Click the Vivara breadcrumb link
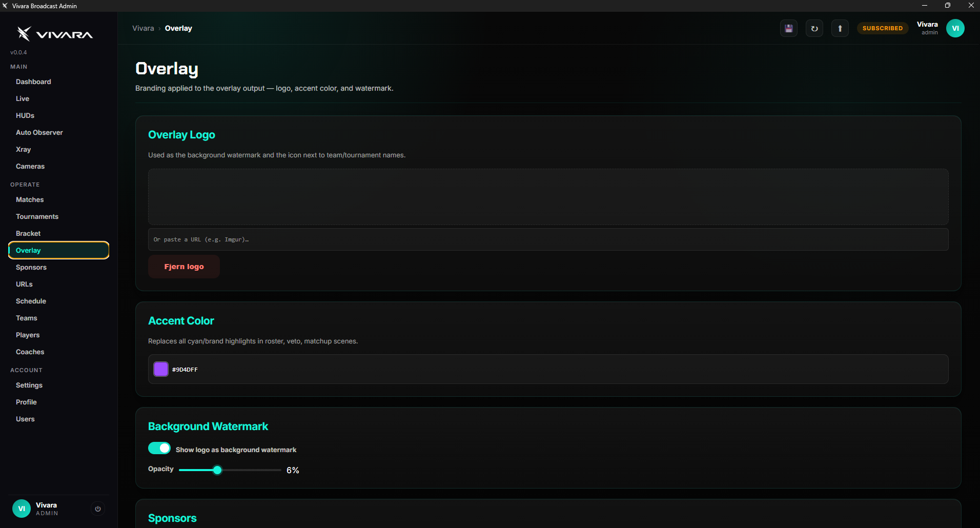Viewport: 980px width, 528px height. click(143, 28)
